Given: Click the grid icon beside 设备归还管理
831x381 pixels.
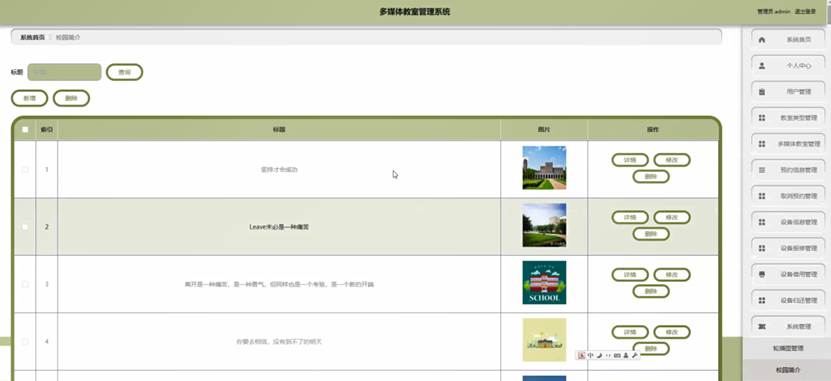Looking at the screenshot, I should coord(762,300).
